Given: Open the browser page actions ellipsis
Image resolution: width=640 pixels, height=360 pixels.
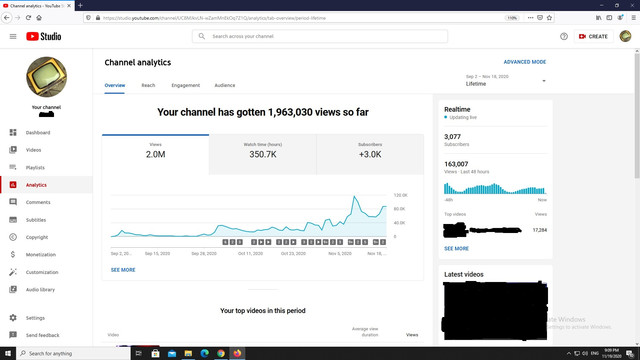Looking at the screenshot, I should tap(530, 18).
